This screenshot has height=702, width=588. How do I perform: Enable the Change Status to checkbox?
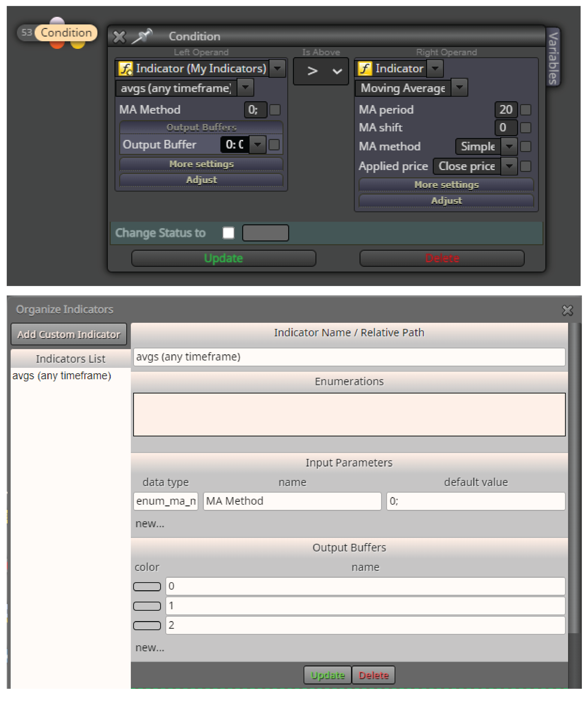point(228,233)
